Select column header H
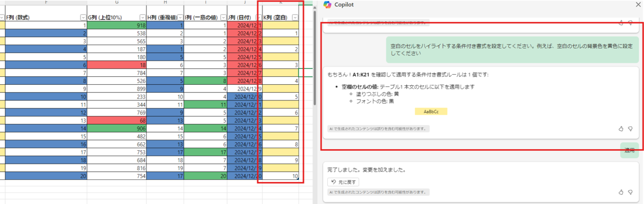Image resolution: width=644 pixels, height=204 pixels. click(165, 3)
